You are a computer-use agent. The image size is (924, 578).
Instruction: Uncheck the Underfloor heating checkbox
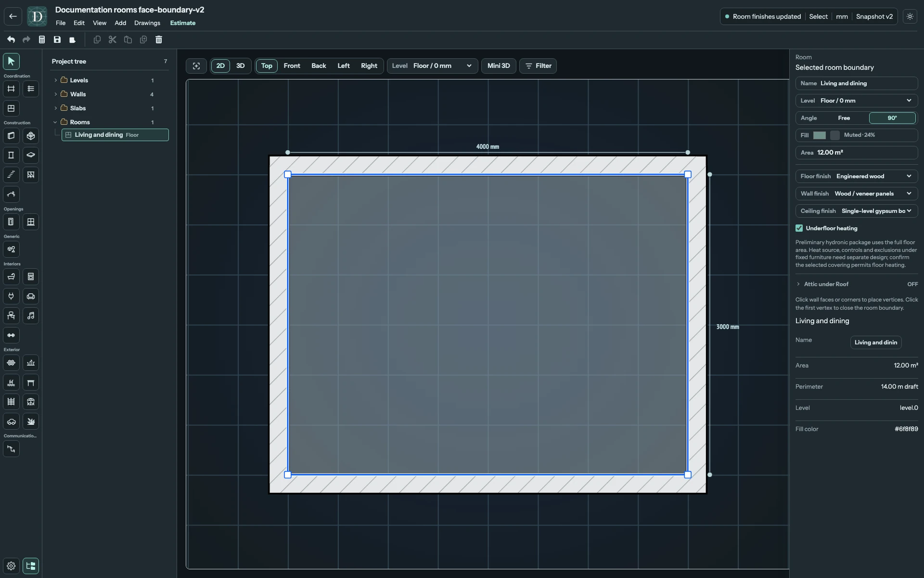click(x=799, y=228)
